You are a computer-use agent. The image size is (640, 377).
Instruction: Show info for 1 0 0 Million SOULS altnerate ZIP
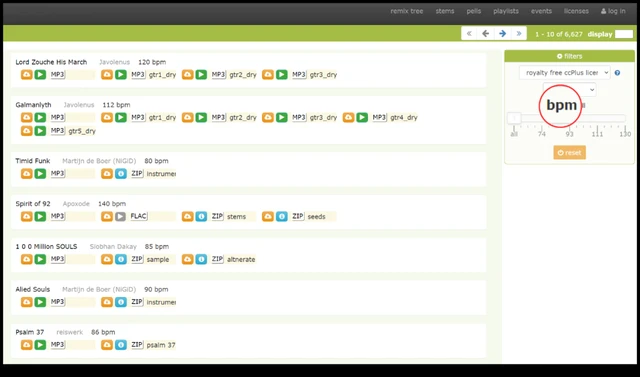tap(201, 259)
